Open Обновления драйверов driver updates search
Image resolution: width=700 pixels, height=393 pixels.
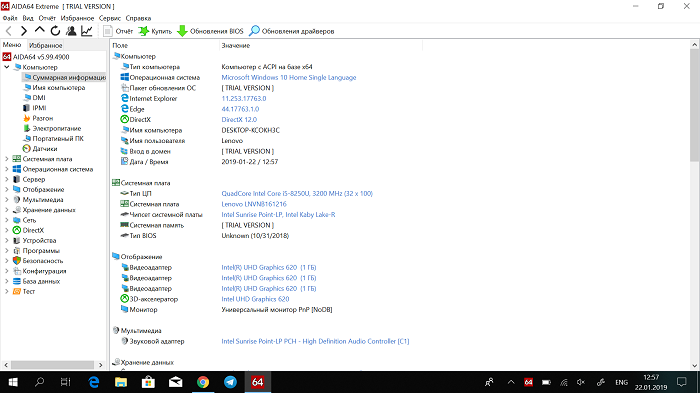(292, 31)
